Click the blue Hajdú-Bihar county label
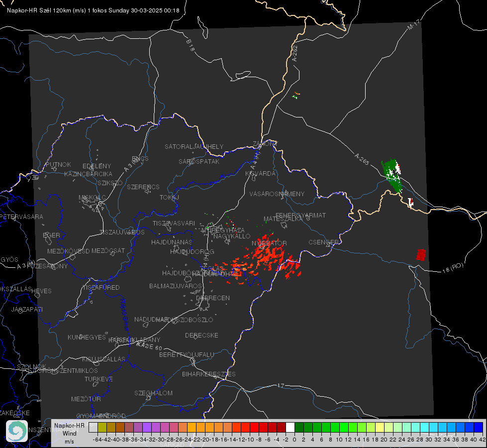487x448 pixels. pyautogui.click(x=124, y=315)
